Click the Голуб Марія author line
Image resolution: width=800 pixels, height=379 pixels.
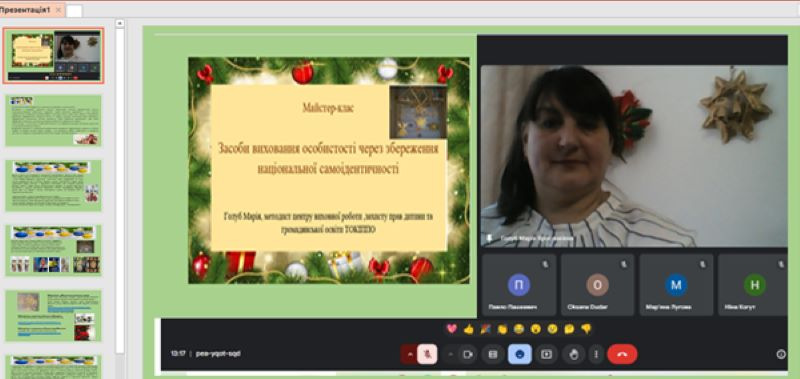tap(328, 223)
